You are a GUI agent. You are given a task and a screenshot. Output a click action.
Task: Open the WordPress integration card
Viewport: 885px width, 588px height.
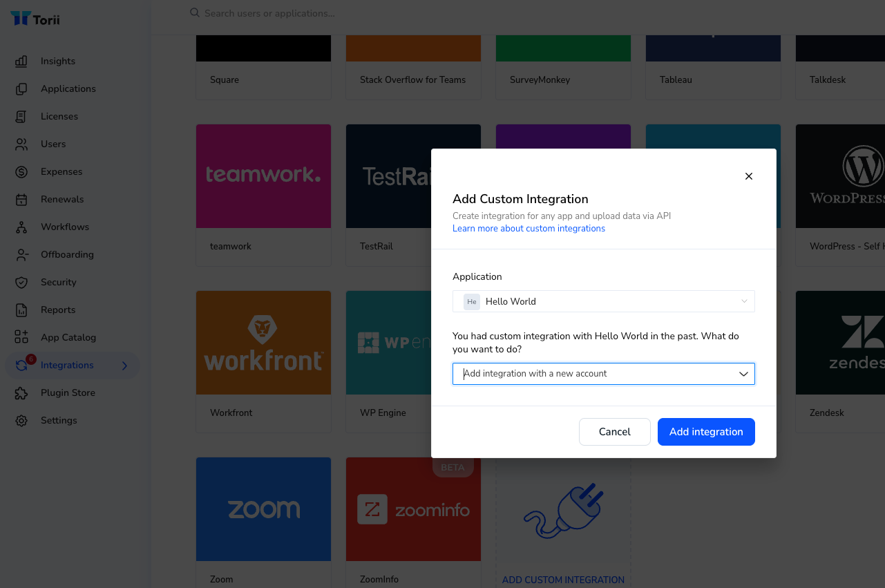[840, 196]
